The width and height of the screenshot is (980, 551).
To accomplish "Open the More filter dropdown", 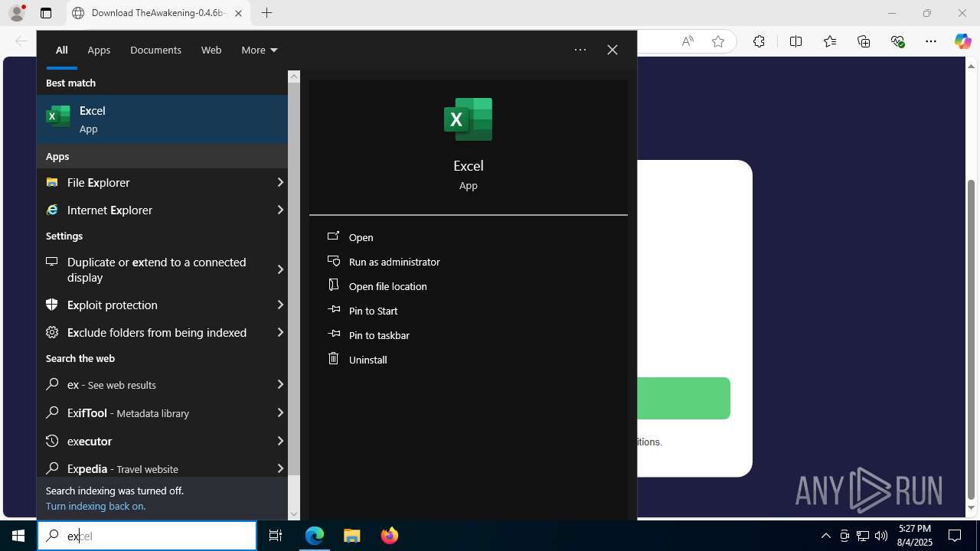I will click(260, 50).
